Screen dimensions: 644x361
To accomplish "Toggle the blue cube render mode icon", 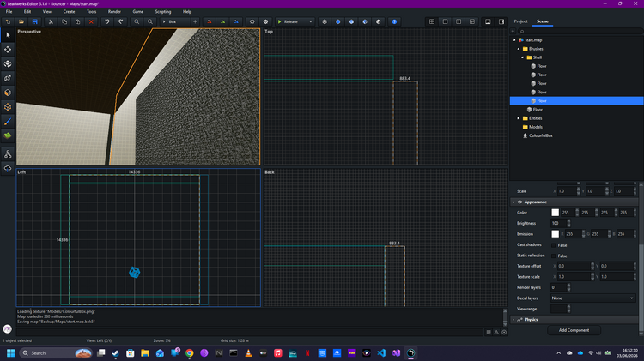I will 351,21.
